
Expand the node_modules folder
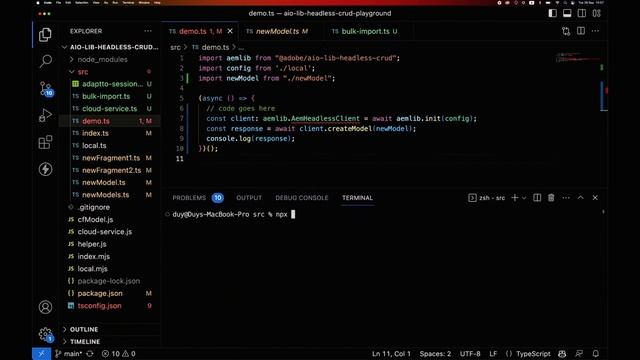pyautogui.click(x=110, y=60)
